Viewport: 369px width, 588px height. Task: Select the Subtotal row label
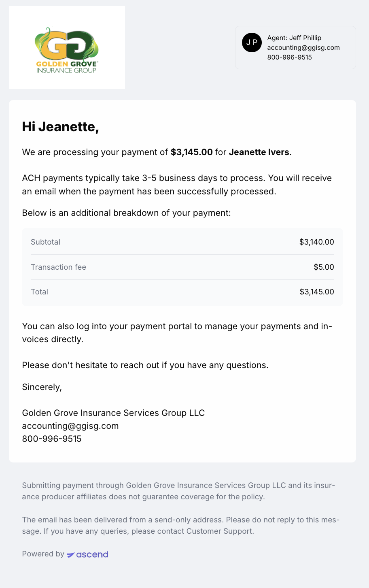coord(45,242)
